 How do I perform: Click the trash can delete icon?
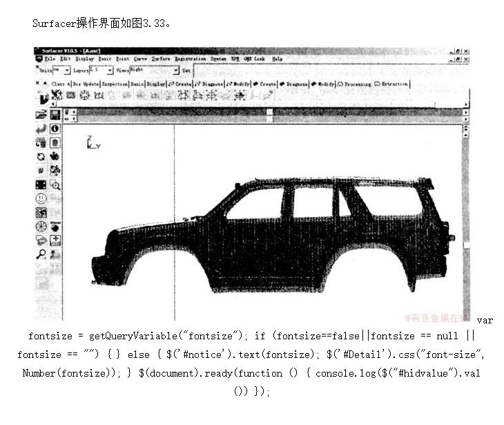pyautogui.click(x=55, y=143)
